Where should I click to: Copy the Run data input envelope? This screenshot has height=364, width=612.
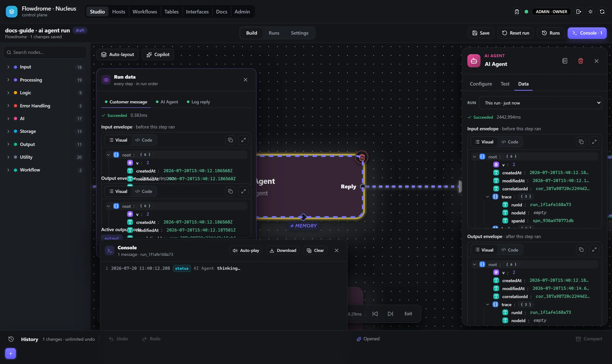tap(230, 140)
